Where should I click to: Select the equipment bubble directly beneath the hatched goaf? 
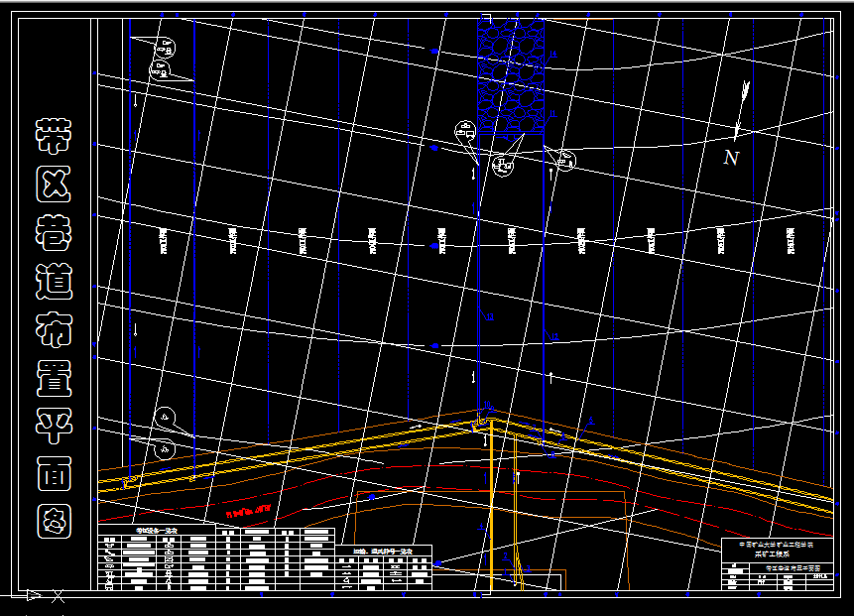(502, 165)
